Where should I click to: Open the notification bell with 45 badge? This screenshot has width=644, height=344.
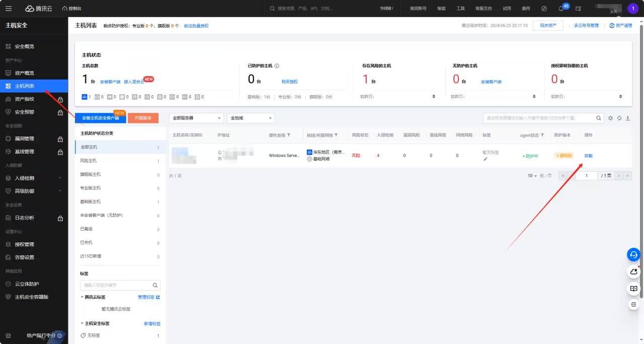561,9
